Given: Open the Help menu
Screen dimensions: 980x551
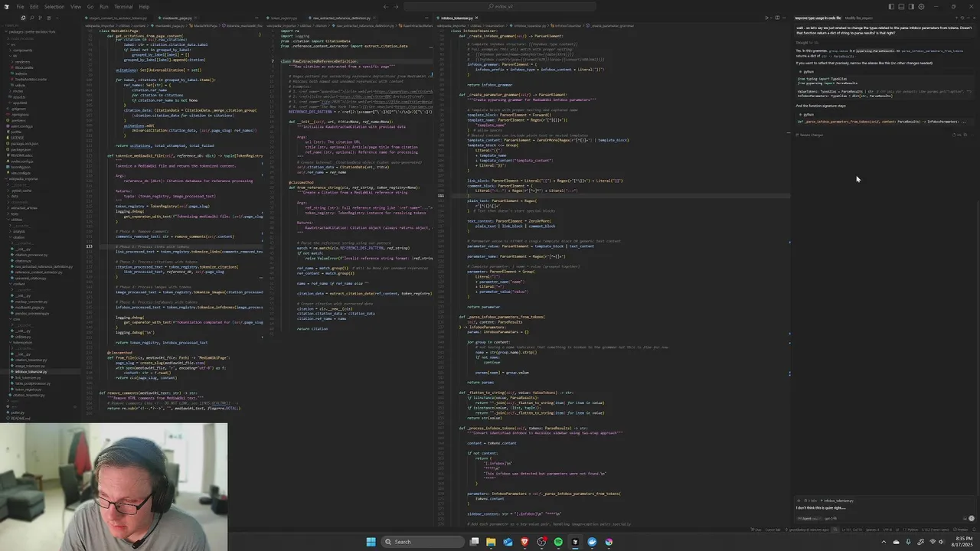Looking at the screenshot, I should pos(144,7).
